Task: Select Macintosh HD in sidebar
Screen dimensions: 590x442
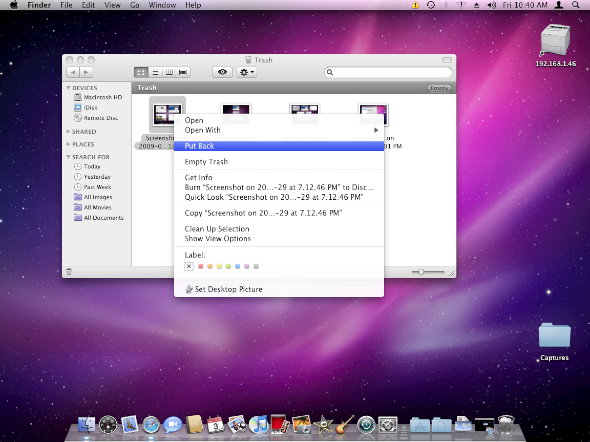Action: pyautogui.click(x=98, y=97)
